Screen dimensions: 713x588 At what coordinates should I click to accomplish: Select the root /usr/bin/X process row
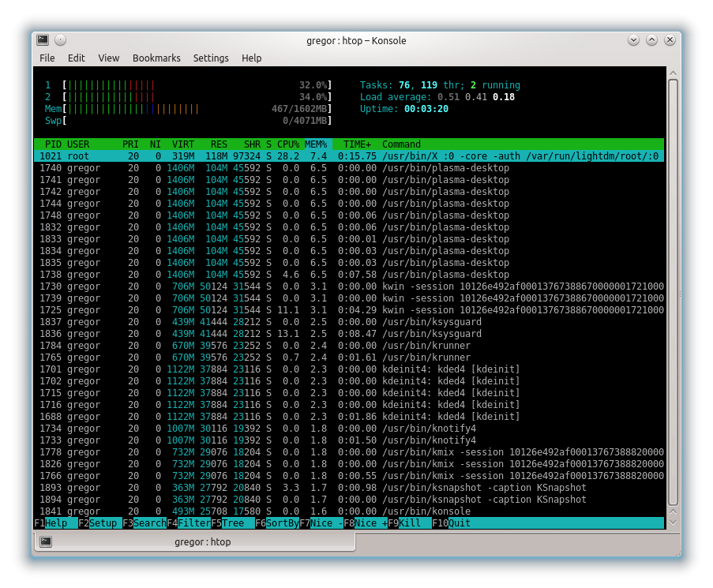click(x=347, y=156)
